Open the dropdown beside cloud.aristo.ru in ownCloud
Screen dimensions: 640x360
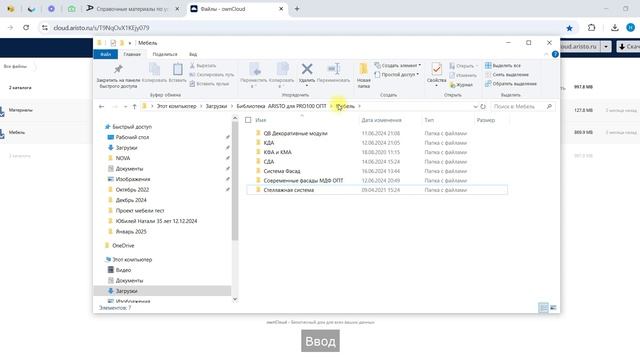click(x=606, y=47)
